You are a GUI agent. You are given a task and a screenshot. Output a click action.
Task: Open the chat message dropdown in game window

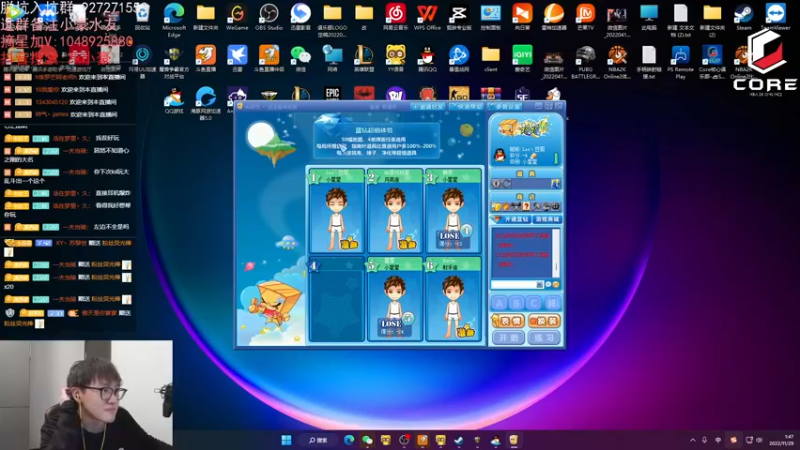tap(539, 285)
